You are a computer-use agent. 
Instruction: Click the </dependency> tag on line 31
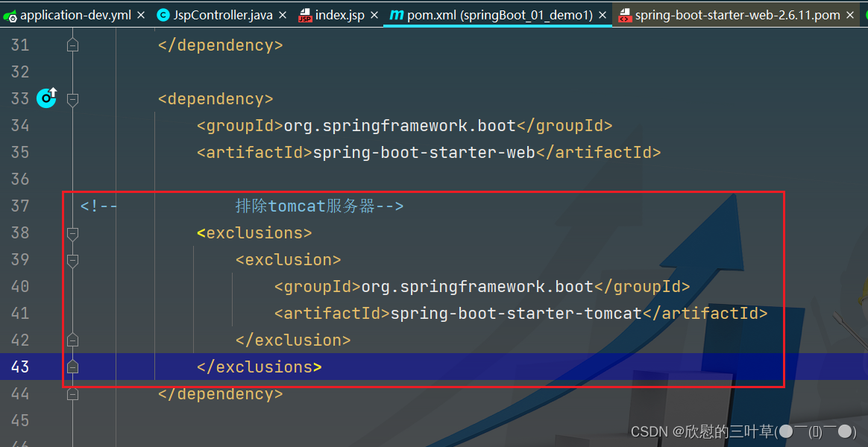(220, 45)
